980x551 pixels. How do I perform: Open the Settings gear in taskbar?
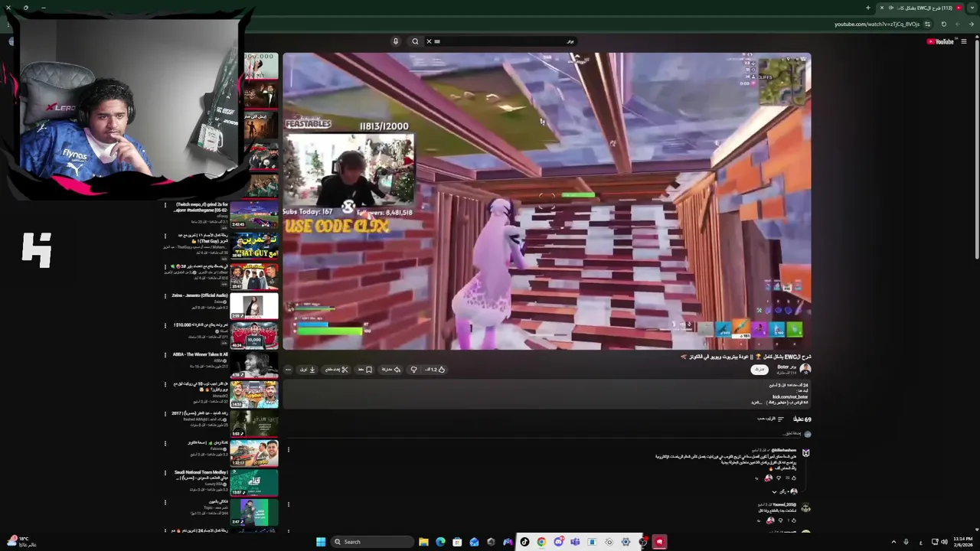coord(626,542)
